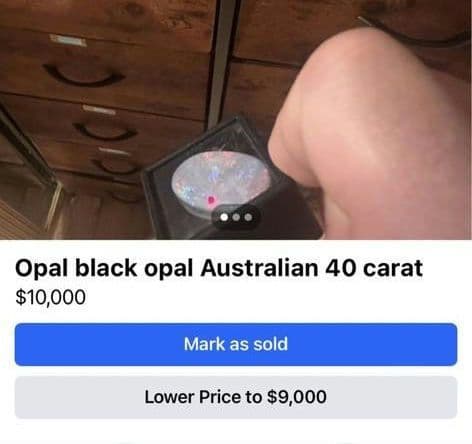The height and width of the screenshot is (444, 472).
Task: Click the middle drawer handle in photo
Action: click(104, 132)
